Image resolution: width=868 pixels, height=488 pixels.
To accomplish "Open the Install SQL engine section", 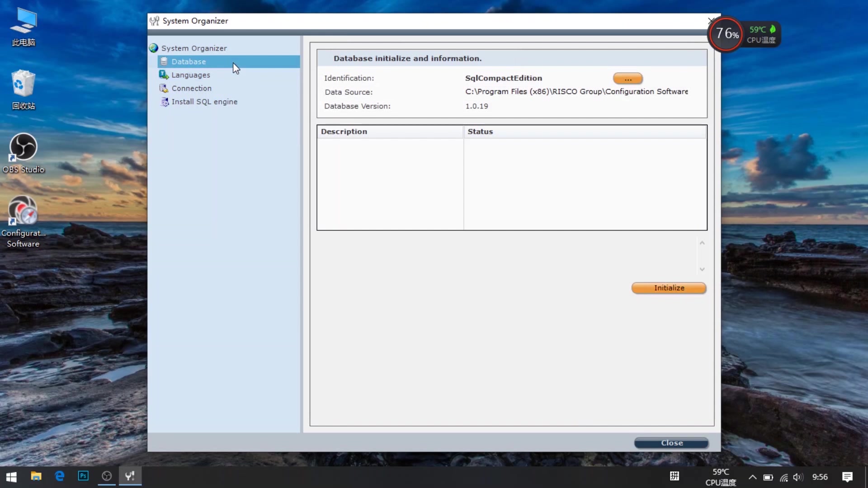I will coord(204,102).
